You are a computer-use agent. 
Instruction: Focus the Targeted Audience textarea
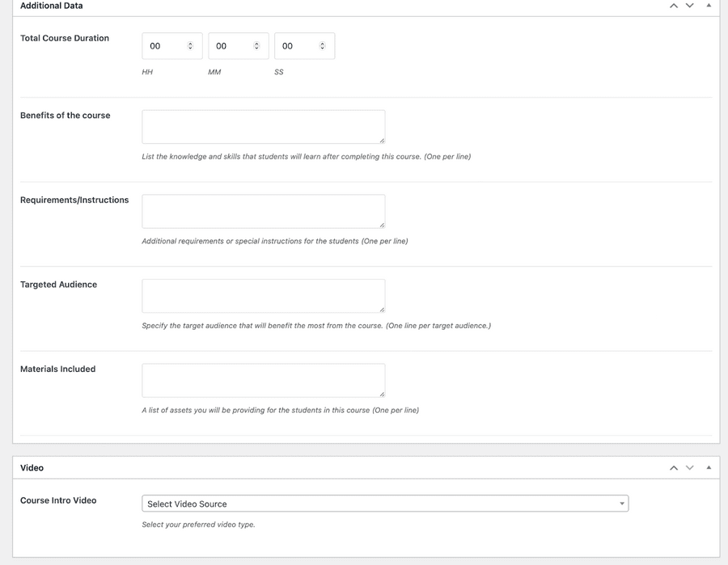(263, 296)
